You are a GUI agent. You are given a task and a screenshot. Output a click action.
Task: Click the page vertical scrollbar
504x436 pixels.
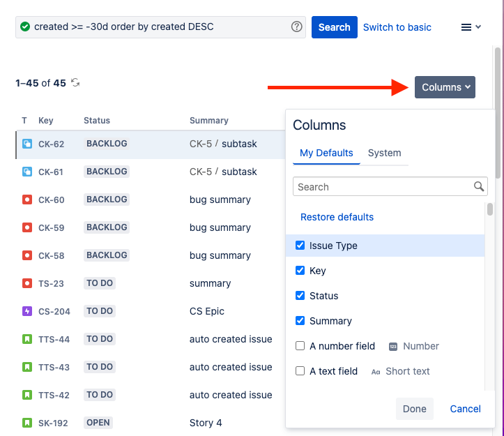(x=498, y=112)
